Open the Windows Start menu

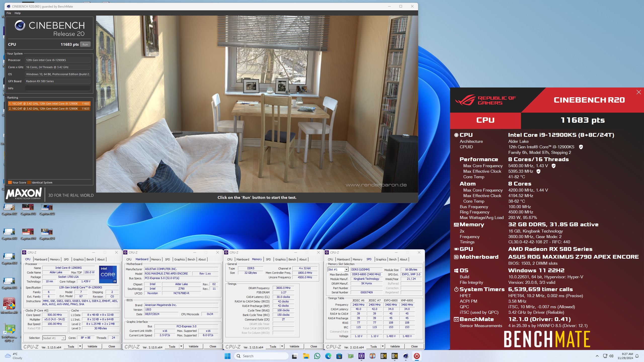point(227,356)
